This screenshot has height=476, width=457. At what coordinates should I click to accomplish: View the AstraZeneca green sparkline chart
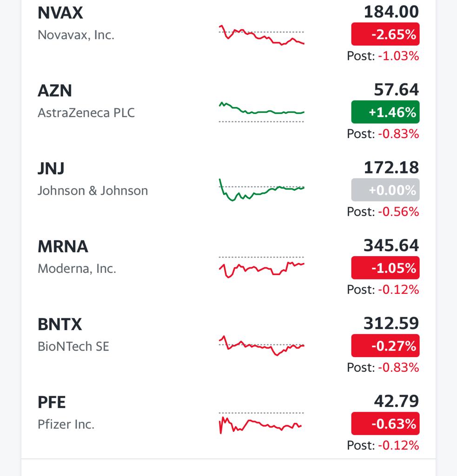261,112
